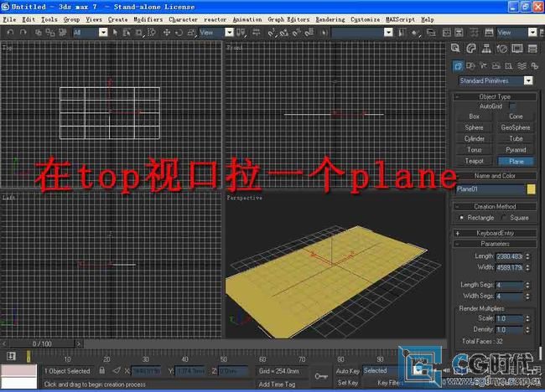Open the Modify command panel tab

coord(471,49)
